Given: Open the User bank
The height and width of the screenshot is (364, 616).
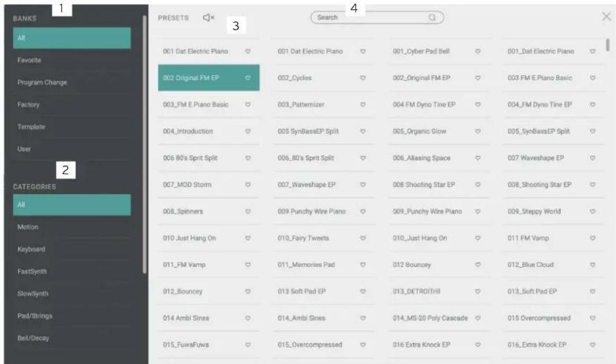Looking at the screenshot, I should [72, 149].
